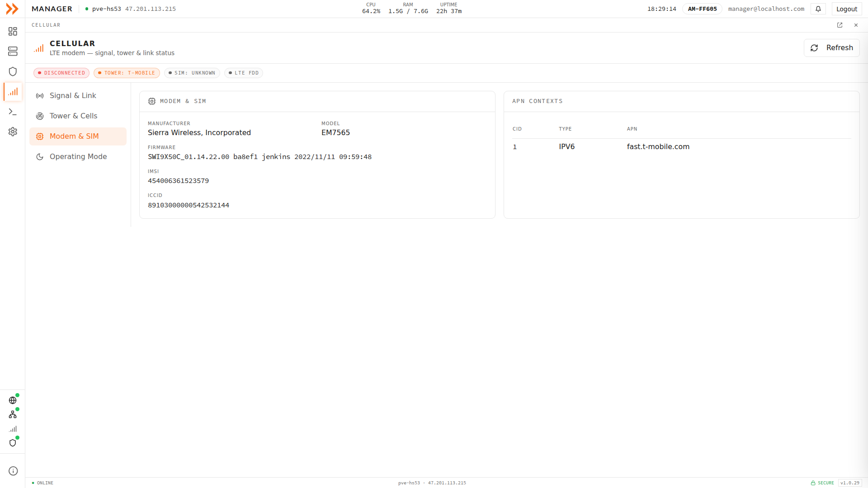Open the server stack icon in sidebar

[13, 52]
